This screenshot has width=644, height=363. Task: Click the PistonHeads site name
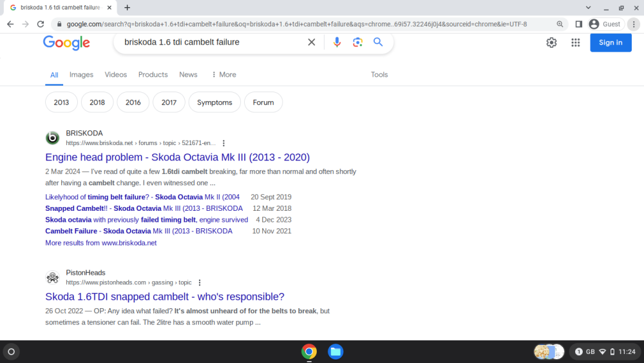click(86, 273)
